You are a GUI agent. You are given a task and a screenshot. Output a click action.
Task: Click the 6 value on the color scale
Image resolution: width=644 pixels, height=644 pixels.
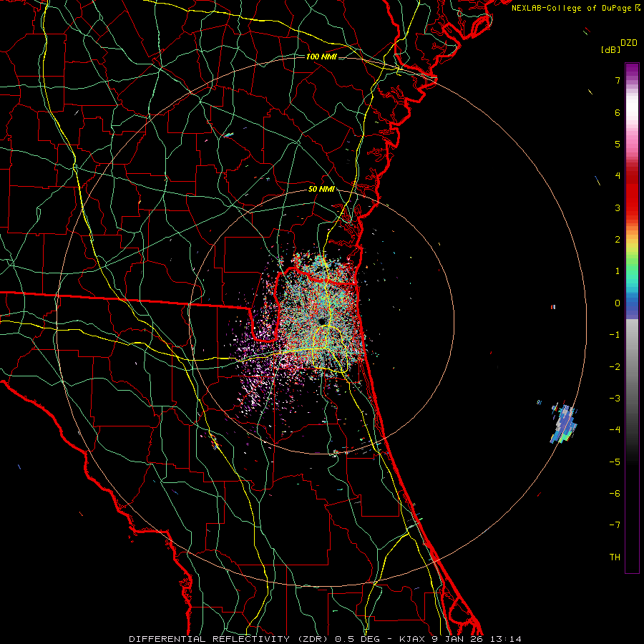tap(618, 112)
